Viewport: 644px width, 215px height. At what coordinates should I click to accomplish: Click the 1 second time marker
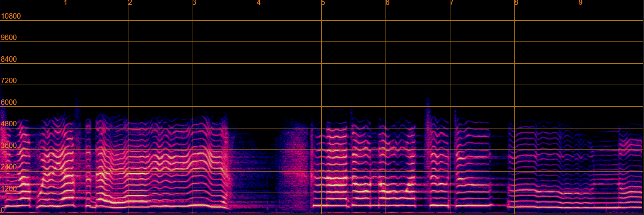(x=66, y=3)
